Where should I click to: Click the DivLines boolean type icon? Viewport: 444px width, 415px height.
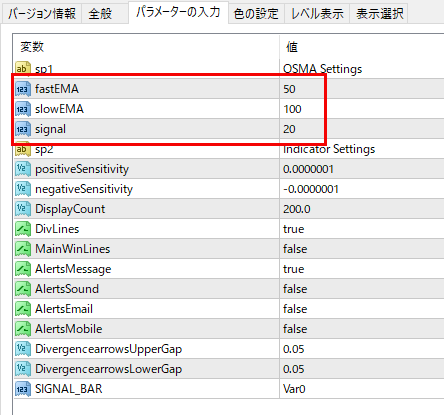[23, 229]
